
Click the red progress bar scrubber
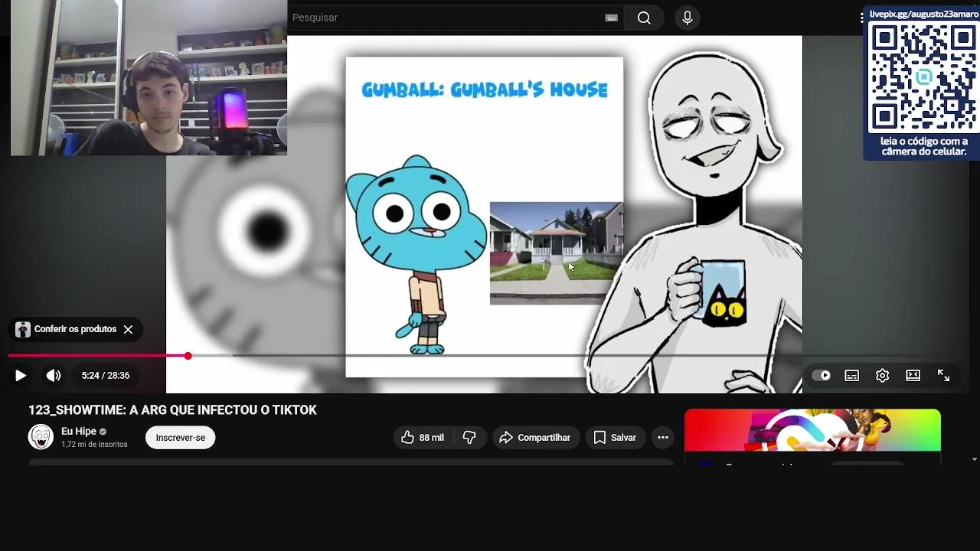pos(188,356)
